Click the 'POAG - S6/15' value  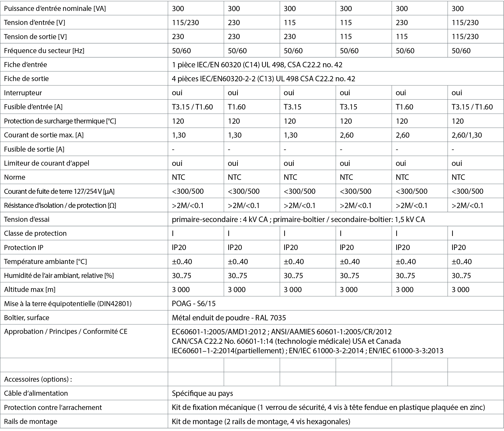pyautogui.click(x=194, y=304)
